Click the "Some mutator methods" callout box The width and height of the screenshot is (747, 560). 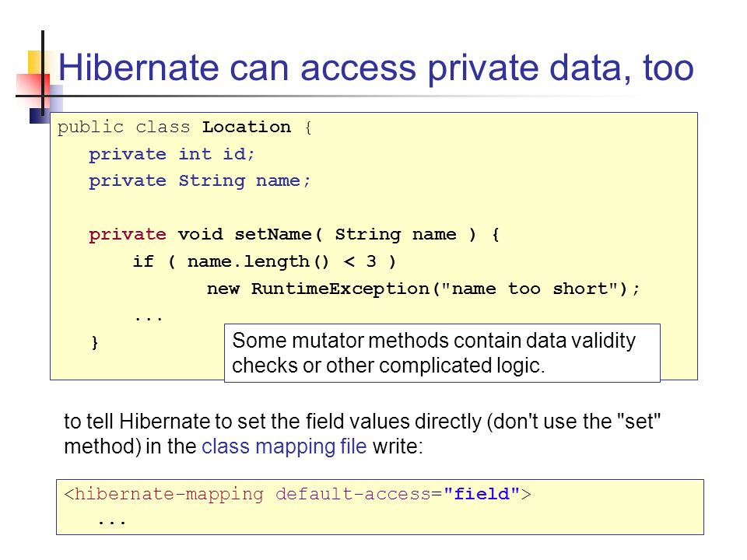[442, 353]
